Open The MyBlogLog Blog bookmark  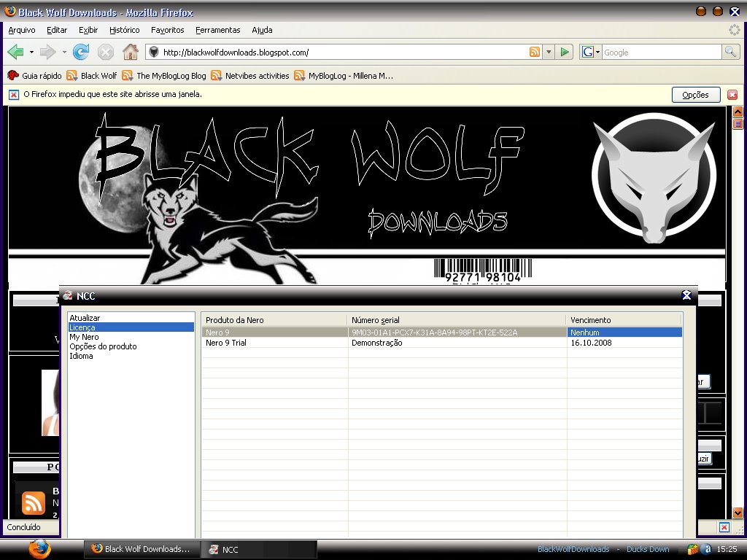pyautogui.click(x=164, y=76)
